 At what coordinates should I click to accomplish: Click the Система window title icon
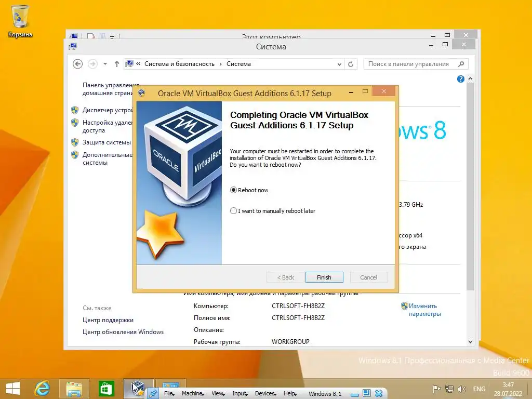[x=73, y=46]
